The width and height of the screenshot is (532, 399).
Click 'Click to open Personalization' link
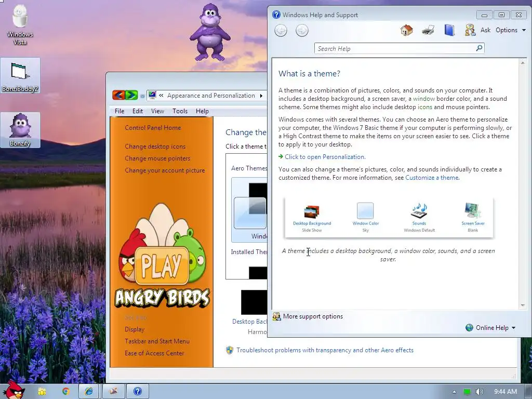pos(325,157)
